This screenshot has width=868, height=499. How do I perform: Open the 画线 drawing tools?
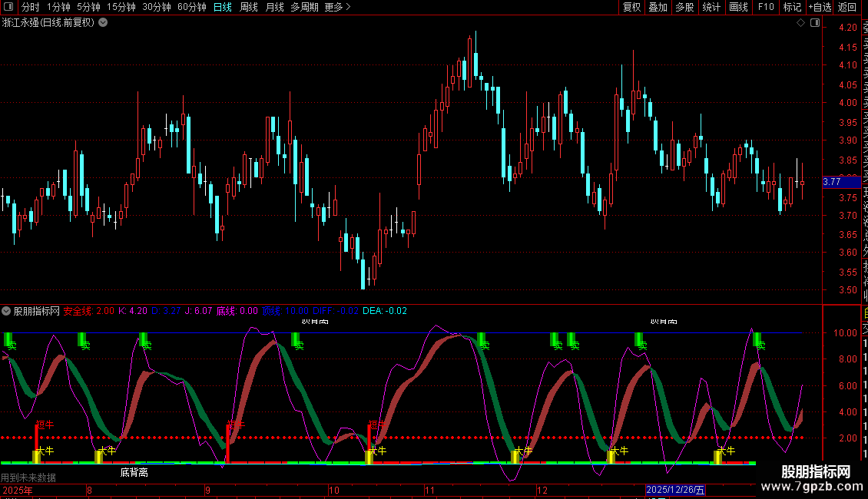tap(738, 7)
